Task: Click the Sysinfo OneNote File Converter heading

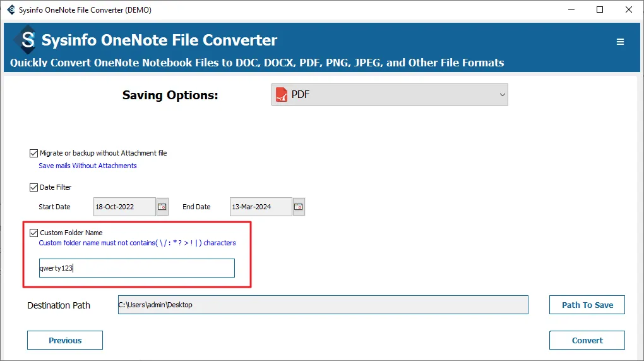Action: 159,40
